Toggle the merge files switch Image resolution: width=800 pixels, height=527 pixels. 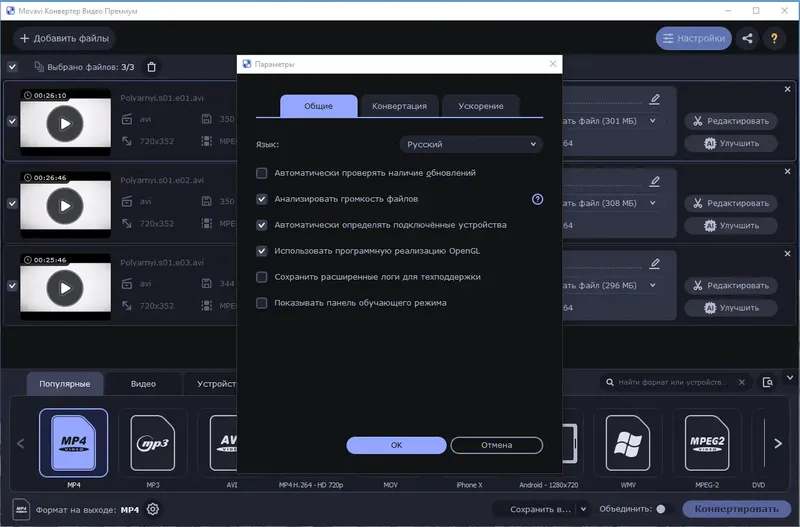pos(663,509)
